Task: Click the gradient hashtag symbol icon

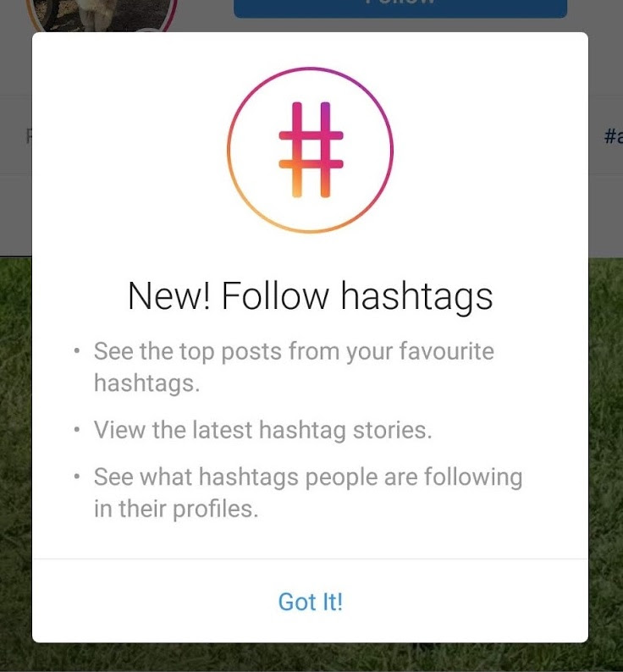Action: point(311,150)
